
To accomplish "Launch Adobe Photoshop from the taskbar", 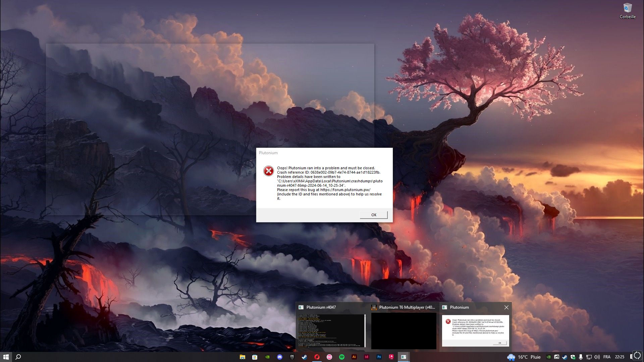I will pos(379,357).
